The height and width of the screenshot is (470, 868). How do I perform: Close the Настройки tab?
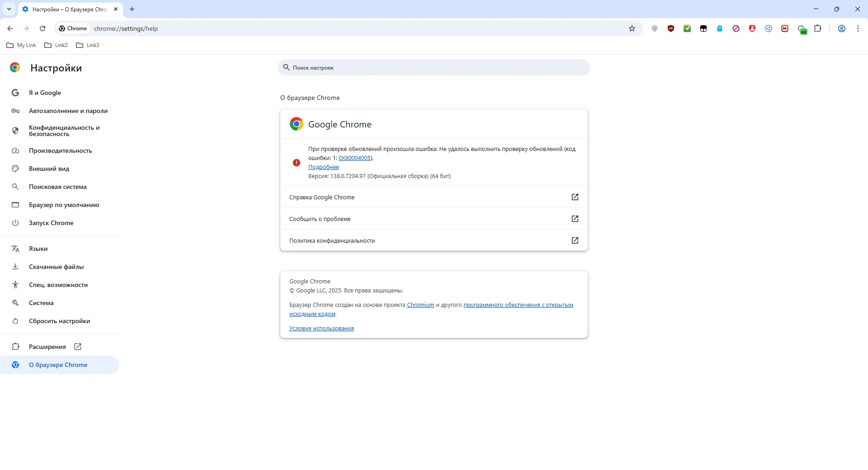coord(116,9)
